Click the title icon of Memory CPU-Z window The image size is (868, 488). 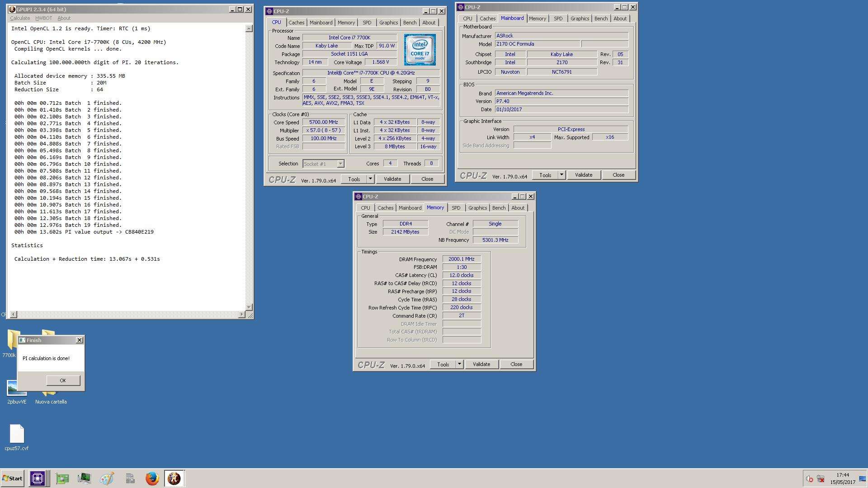pos(359,197)
